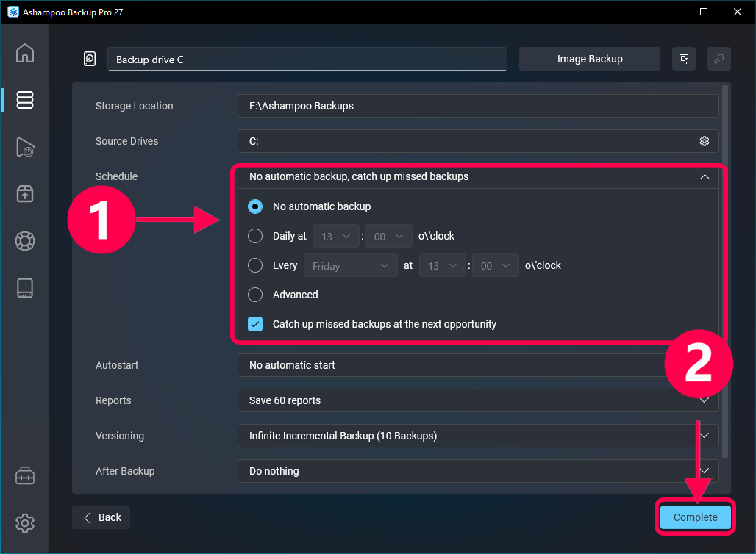Open the Daily minutes dropdown showing 00
756x554 pixels.
(388, 237)
